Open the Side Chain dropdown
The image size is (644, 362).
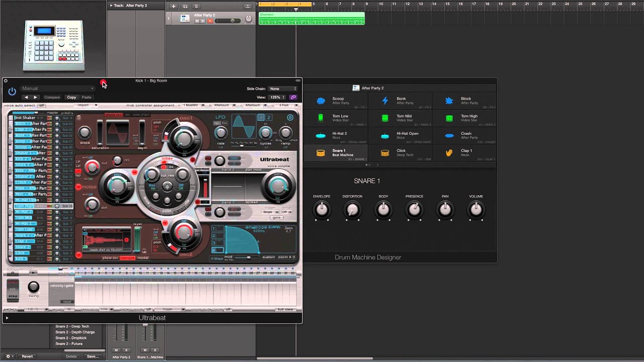283,88
